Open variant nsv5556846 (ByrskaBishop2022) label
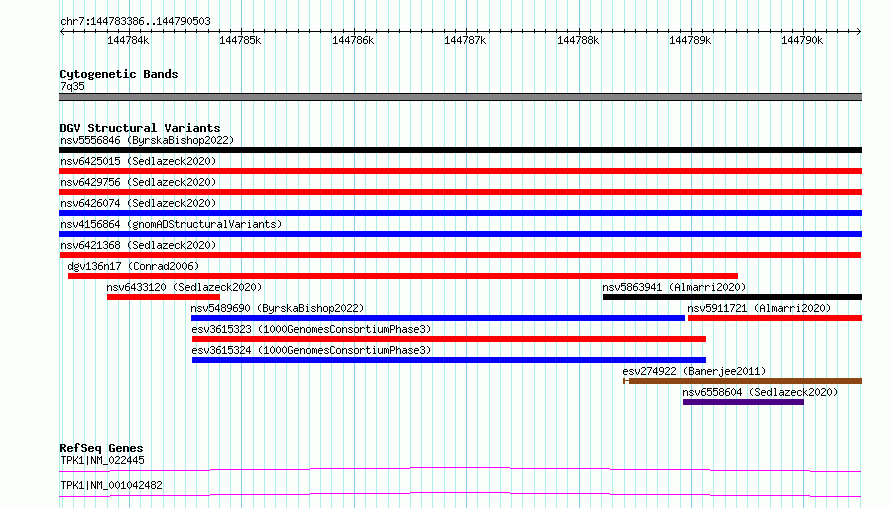 tap(147, 140)
